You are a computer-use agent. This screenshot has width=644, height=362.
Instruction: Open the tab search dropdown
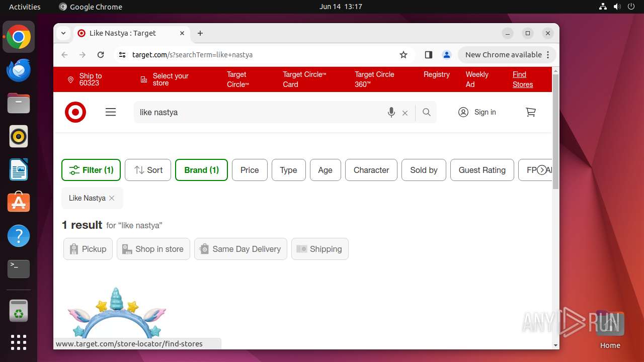click(x=63, y=33)
